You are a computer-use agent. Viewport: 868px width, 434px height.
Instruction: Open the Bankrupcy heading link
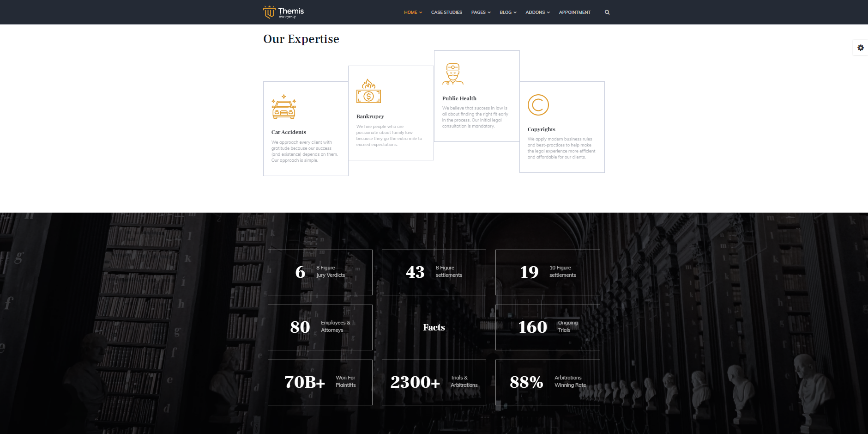(x=370, y=116)
